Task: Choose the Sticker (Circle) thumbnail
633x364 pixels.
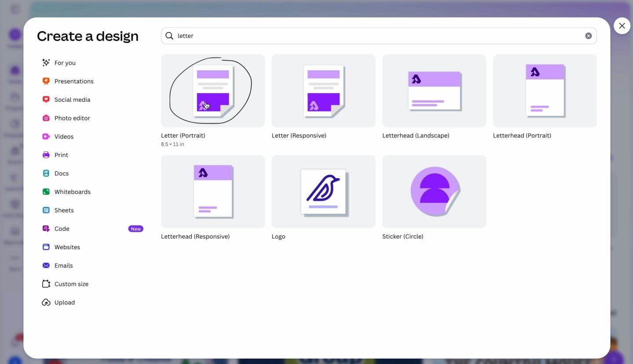Action: coord(434,191)
